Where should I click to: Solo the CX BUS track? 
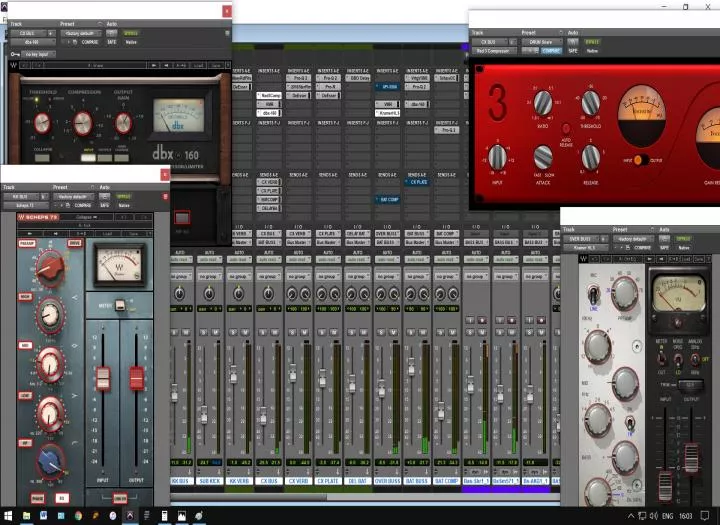[x=263, y=332]
